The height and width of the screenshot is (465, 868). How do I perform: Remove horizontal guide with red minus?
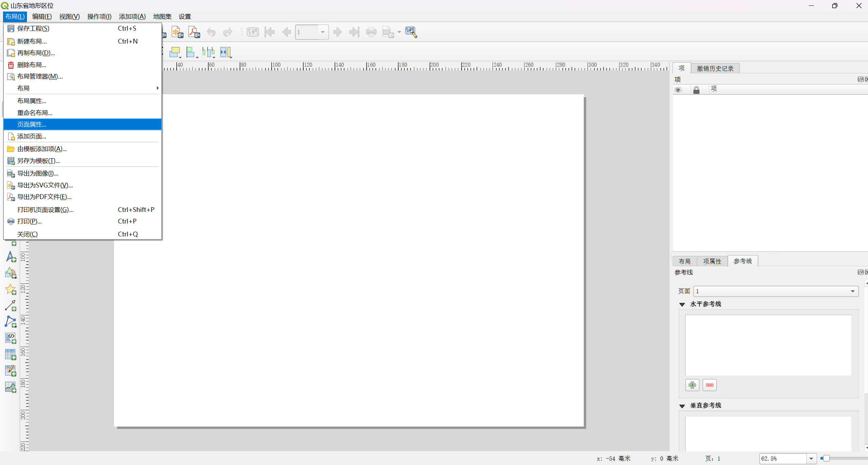point(709,385)
